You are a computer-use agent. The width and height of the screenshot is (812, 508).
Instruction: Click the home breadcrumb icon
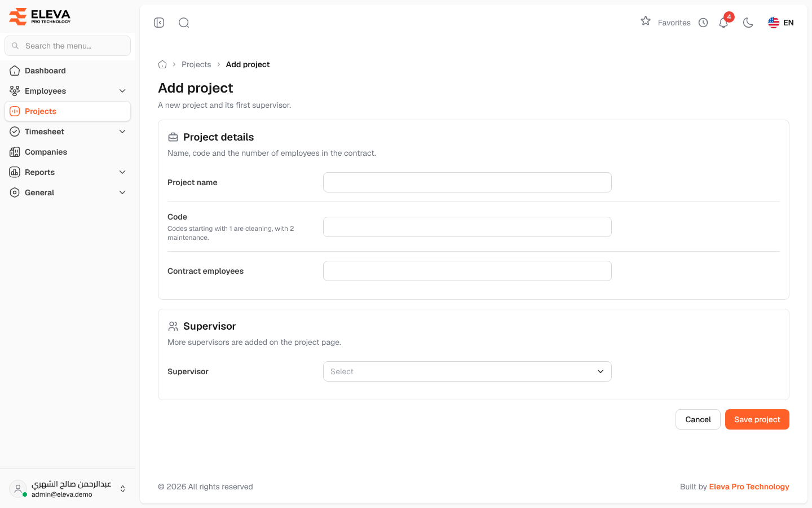(x=162, y=64)
